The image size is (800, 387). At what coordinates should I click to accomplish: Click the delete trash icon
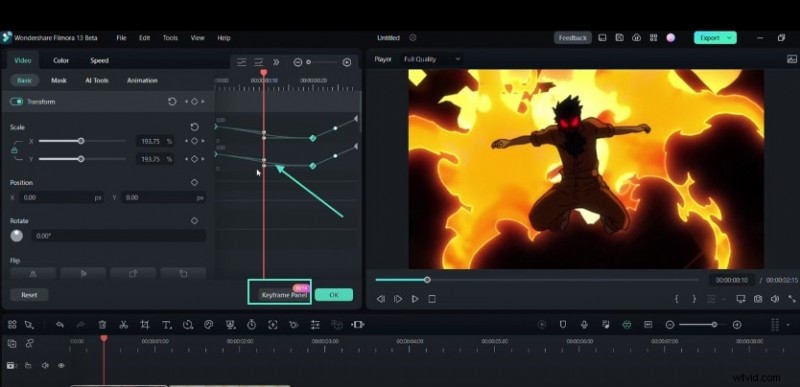[x=102, y=325]
